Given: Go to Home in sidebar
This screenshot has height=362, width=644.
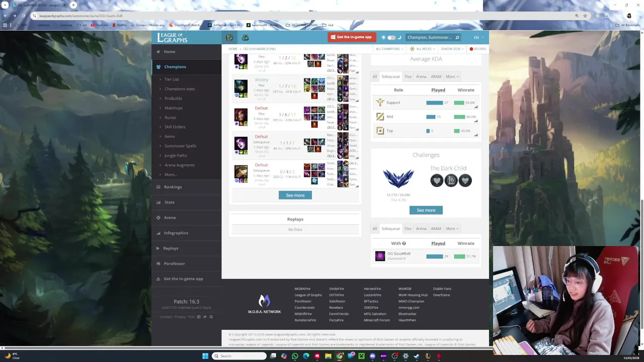Looking at the screenshot, I should tap(170, 52).
